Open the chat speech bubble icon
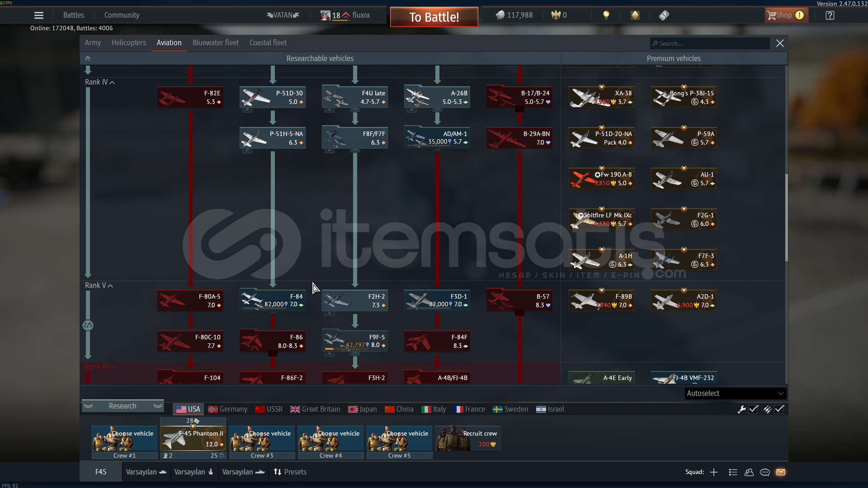 (765, 472)
